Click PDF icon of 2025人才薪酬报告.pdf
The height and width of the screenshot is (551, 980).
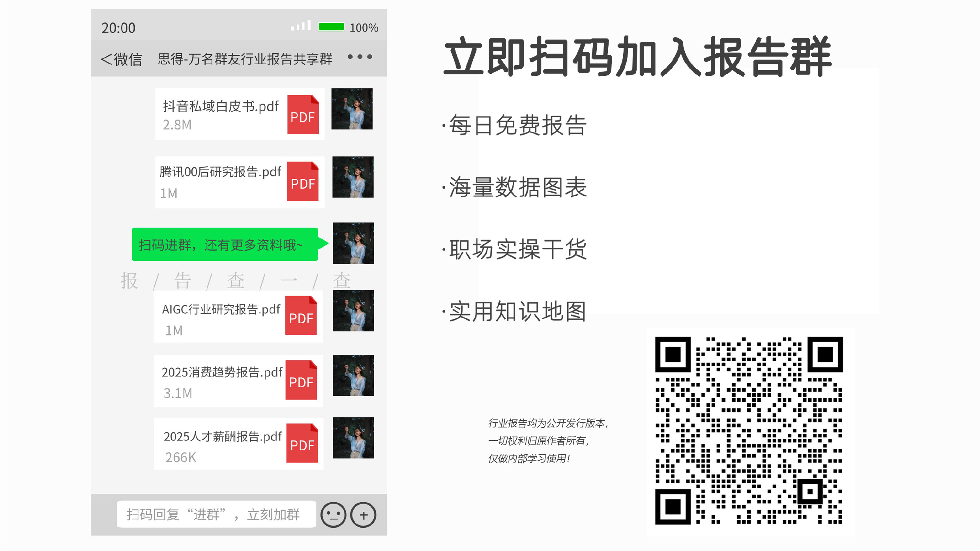(x=302, y=443)
